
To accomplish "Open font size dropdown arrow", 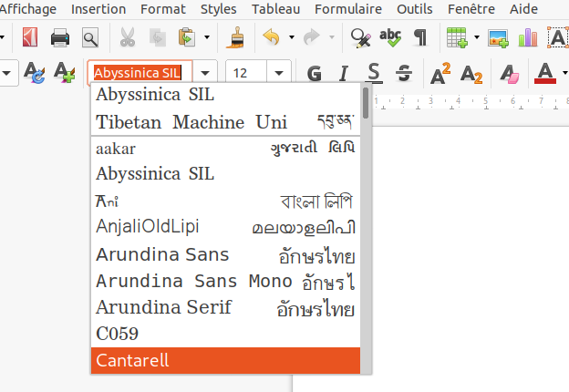I will (x=279, y=73).
